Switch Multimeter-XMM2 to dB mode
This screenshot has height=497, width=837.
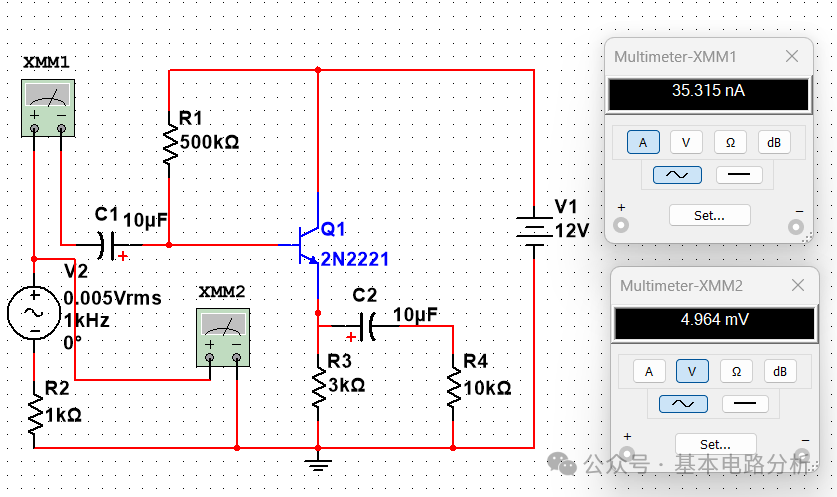coord(780,372)
